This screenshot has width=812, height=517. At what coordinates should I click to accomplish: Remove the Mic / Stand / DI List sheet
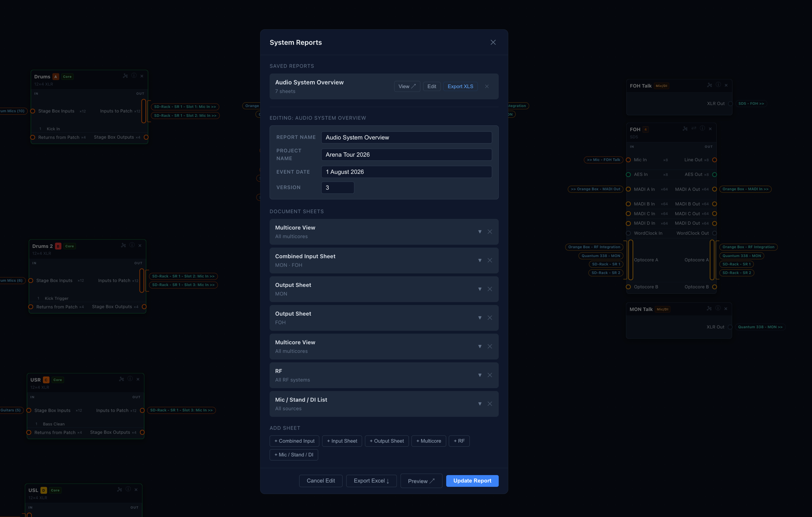click(x=490, y=404)
